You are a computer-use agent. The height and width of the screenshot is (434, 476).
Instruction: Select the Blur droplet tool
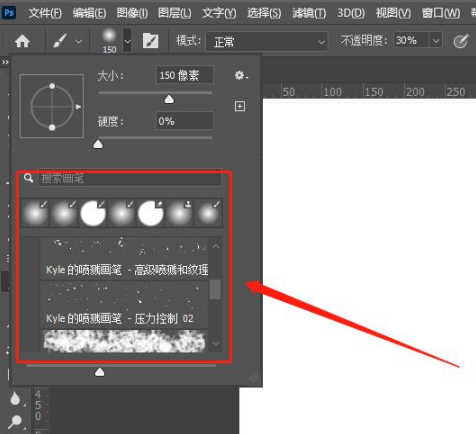tap(15, 399)
